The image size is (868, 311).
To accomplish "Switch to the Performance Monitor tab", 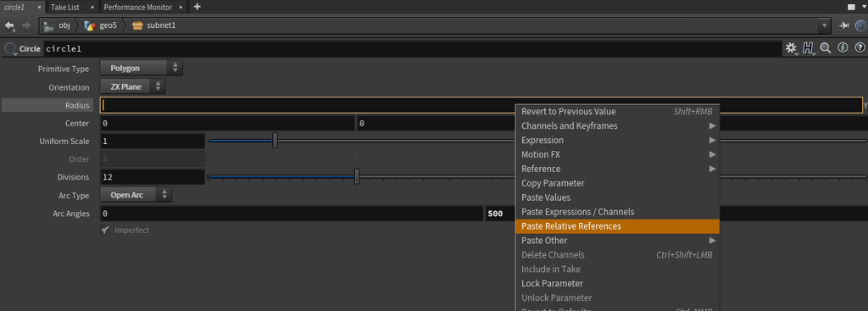I will point(138,7).
